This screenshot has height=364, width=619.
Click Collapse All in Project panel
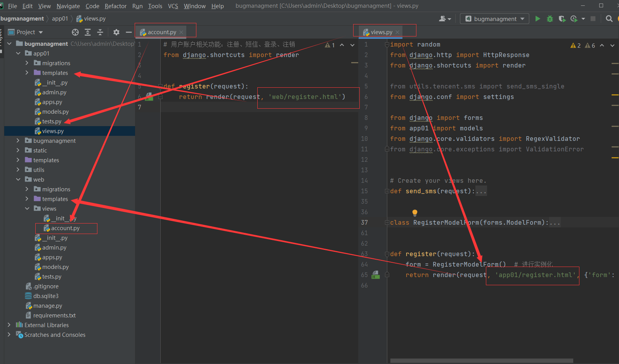pos(100,32)
